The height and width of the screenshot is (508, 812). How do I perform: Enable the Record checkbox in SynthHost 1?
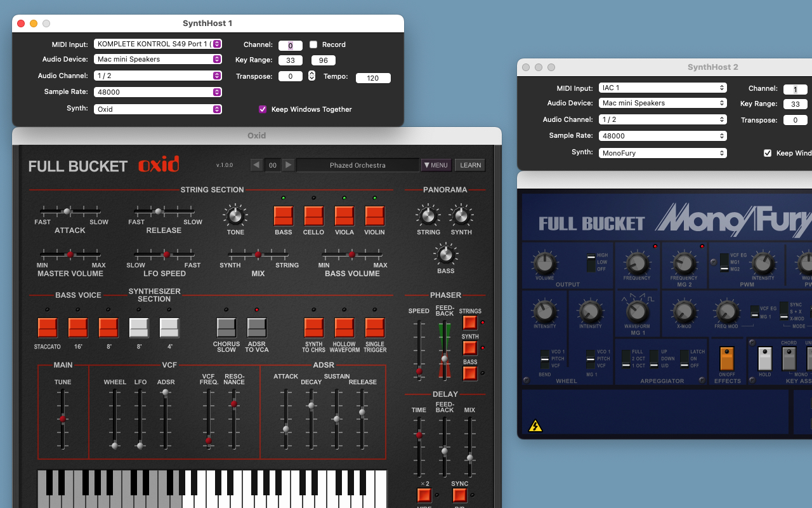click(x=313, y=44)
